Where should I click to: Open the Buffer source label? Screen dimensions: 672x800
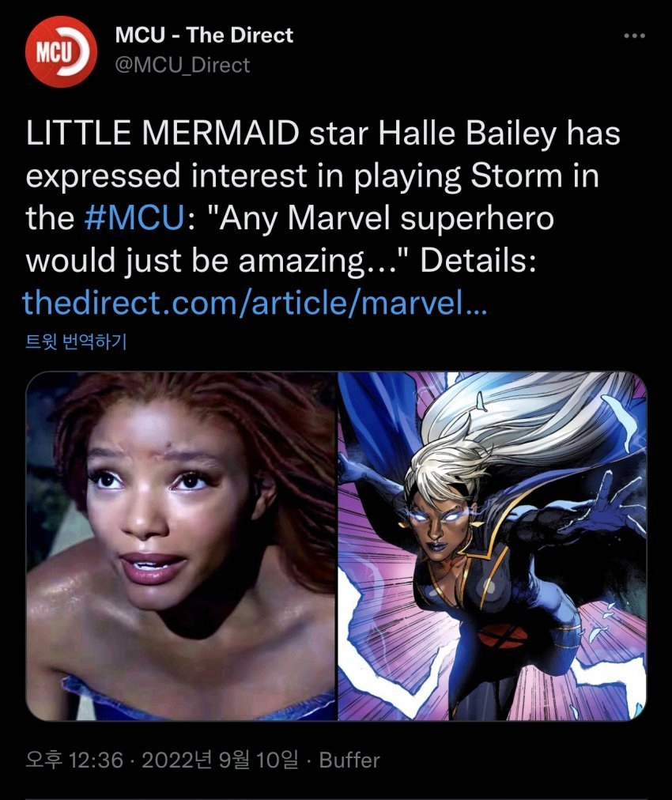pyautogui.click(x=349, y=760)
